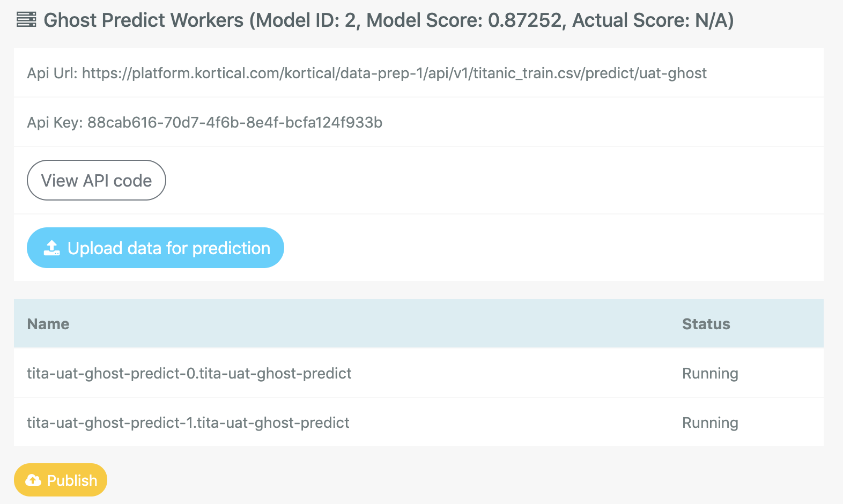Click the Ghost Predict Workers heading

tap(144, 20)
